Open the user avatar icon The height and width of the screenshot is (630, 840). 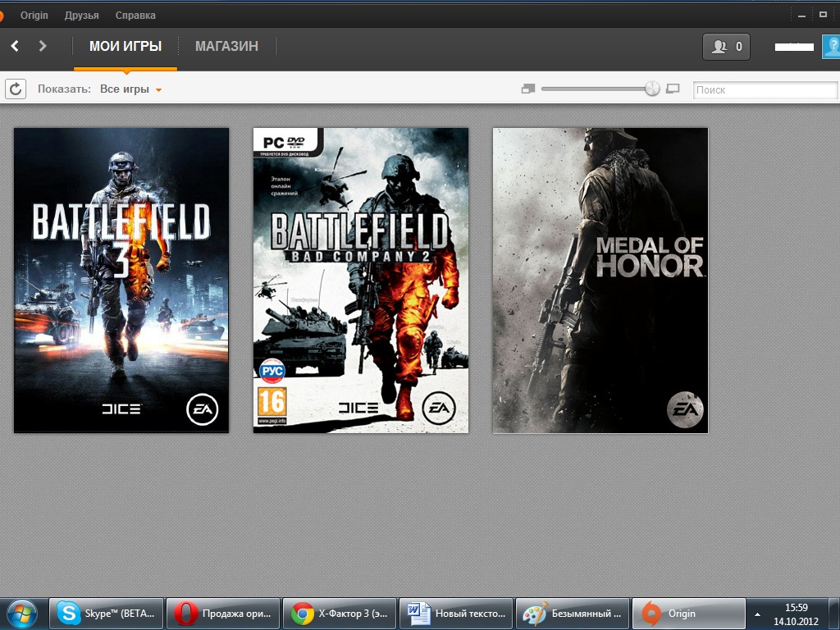(832, 47)
